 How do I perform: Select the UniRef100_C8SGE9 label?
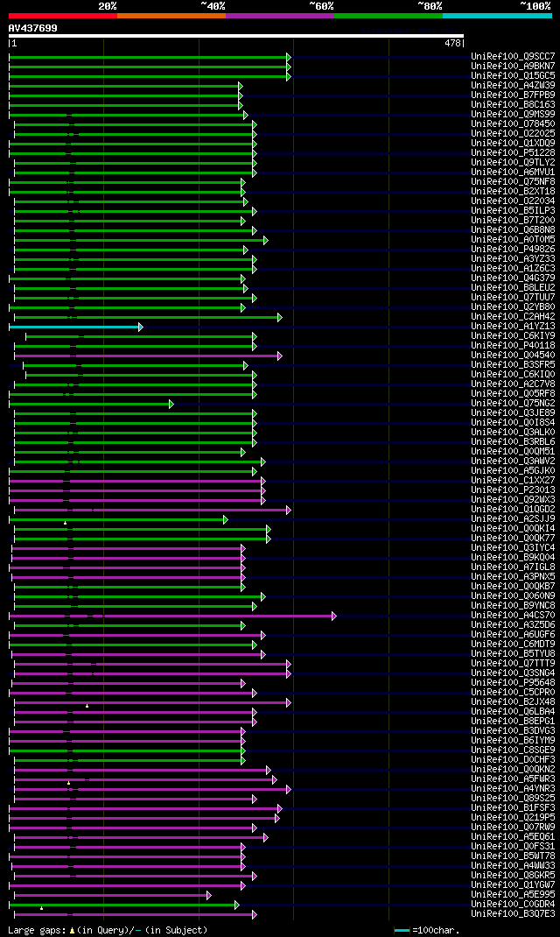tap(513, 750)
